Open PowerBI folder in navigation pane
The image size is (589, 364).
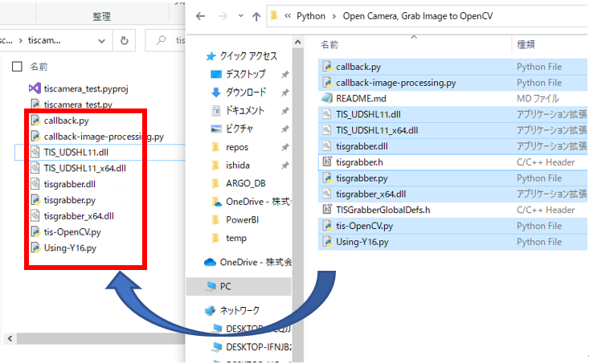pyautogui.click(x=243, y=219)
